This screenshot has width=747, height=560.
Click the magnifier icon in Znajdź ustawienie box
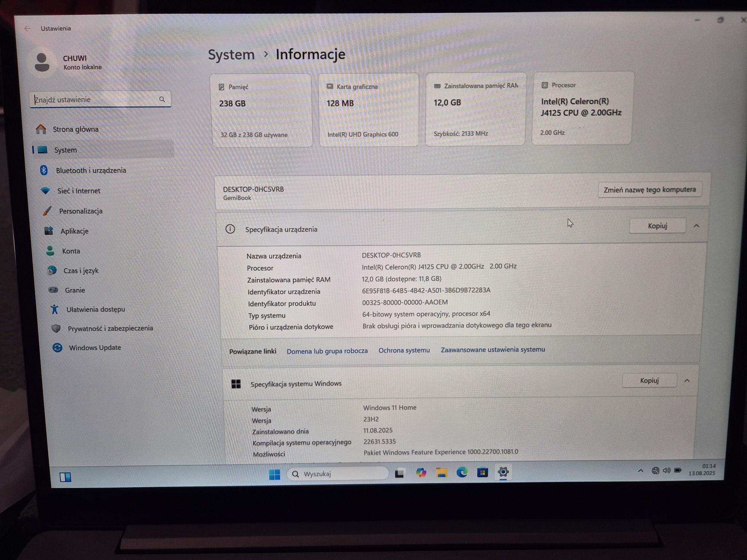pos(162,99)
